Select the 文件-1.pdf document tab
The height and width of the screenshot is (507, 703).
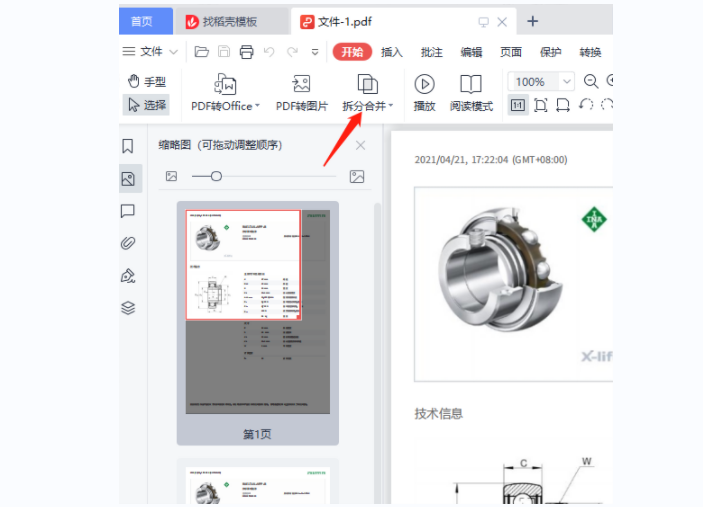[x=344, y=22]
